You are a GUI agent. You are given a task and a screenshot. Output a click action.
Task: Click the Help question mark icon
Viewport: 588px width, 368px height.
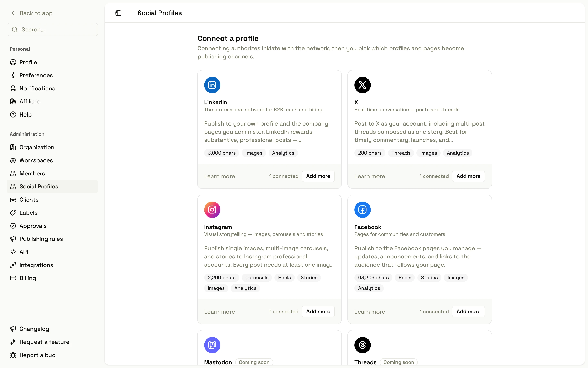pos(13,115)
